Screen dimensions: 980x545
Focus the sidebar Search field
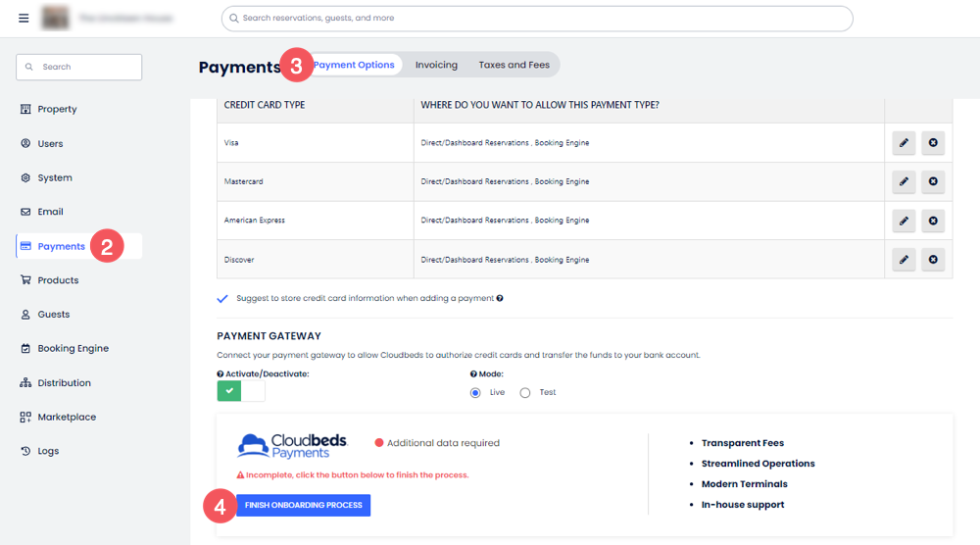click(x=78, y=67)
